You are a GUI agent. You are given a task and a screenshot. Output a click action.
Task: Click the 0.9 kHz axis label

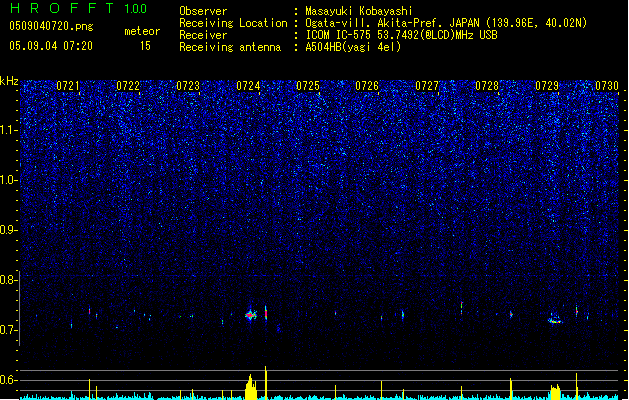(x=9, y=230)
